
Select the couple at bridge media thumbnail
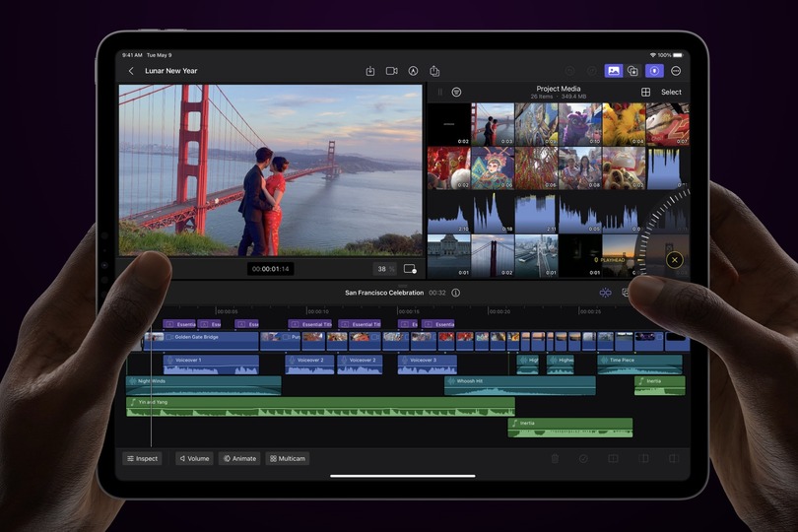[493, 124]
